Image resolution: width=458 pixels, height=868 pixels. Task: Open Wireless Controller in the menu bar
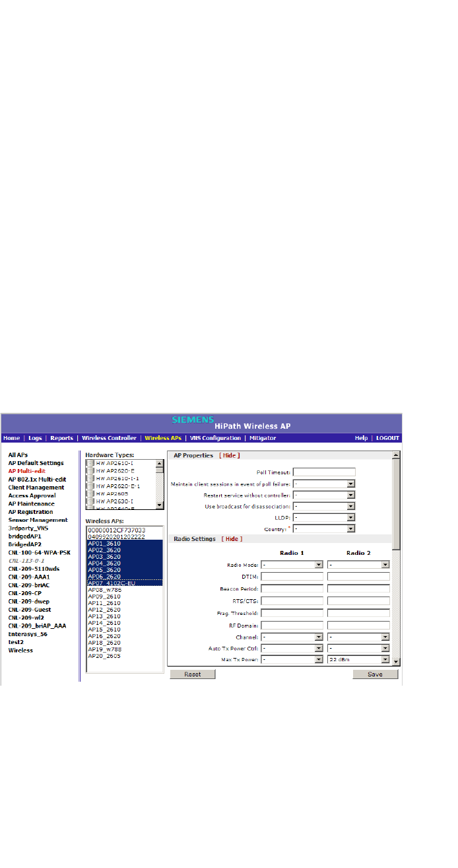click(x=109, y=438)
